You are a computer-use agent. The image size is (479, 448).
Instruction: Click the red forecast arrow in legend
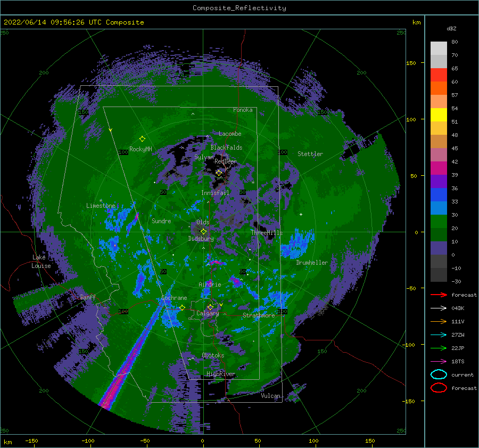439,295
